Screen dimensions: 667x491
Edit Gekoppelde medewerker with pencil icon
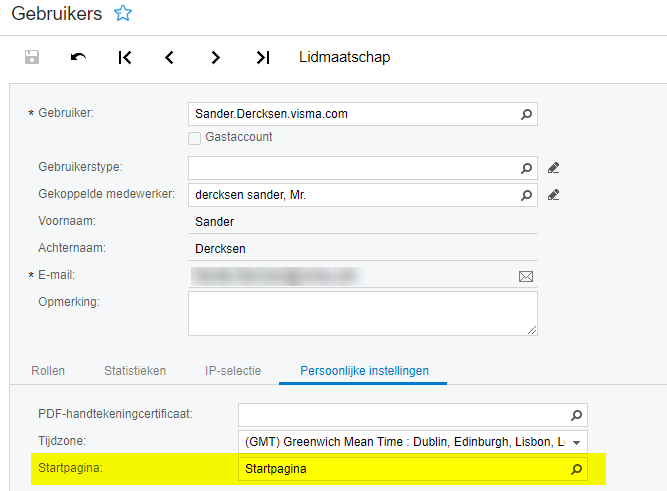coord(553,195)
